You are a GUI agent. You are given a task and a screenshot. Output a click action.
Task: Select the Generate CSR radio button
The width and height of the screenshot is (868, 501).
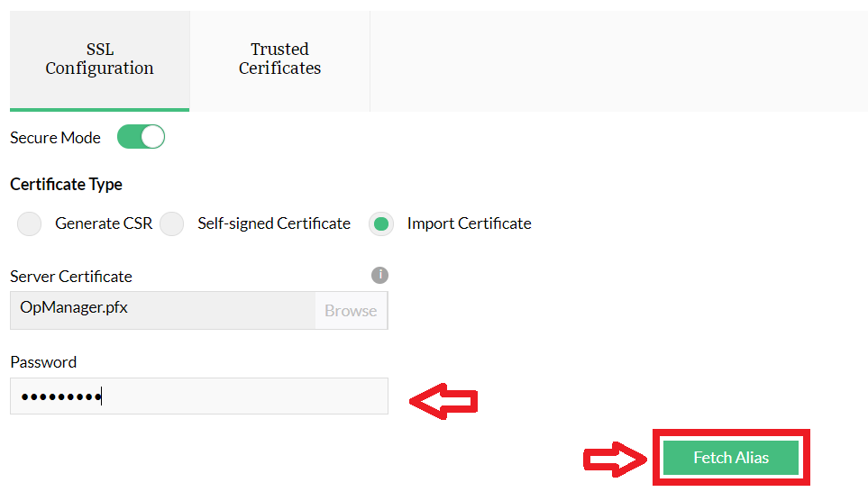pyautogui.click(x=30, y=223)
